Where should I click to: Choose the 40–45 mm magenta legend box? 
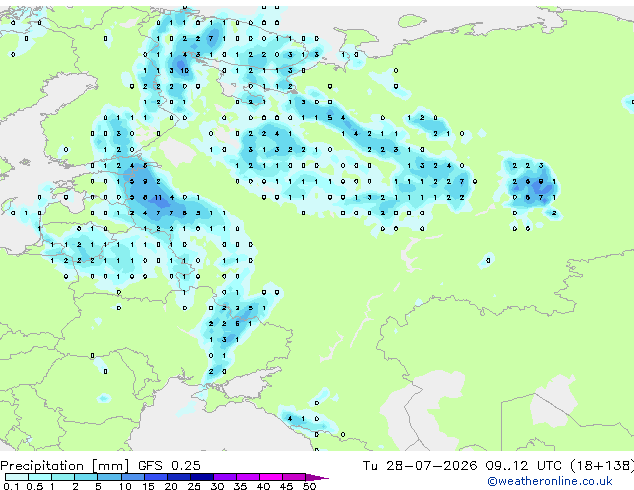(271, 477)
